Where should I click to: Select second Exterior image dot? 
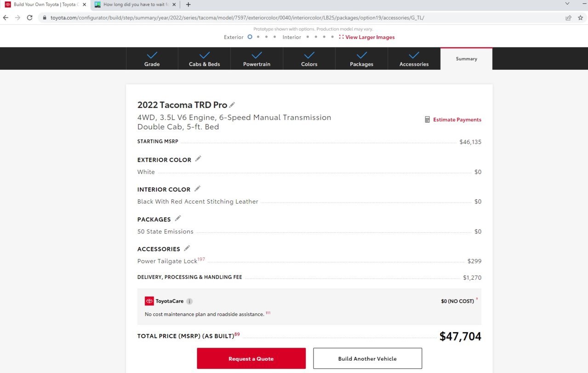[258, 37]
